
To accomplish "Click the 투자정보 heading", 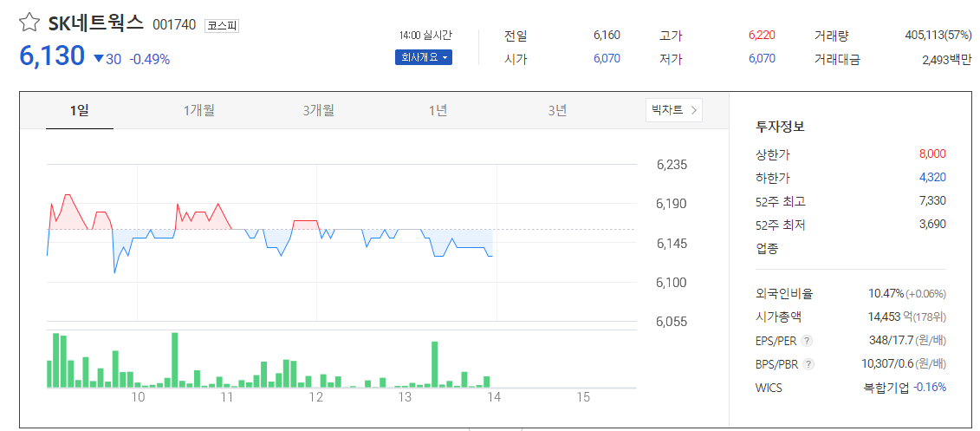I will pos(780,127).
